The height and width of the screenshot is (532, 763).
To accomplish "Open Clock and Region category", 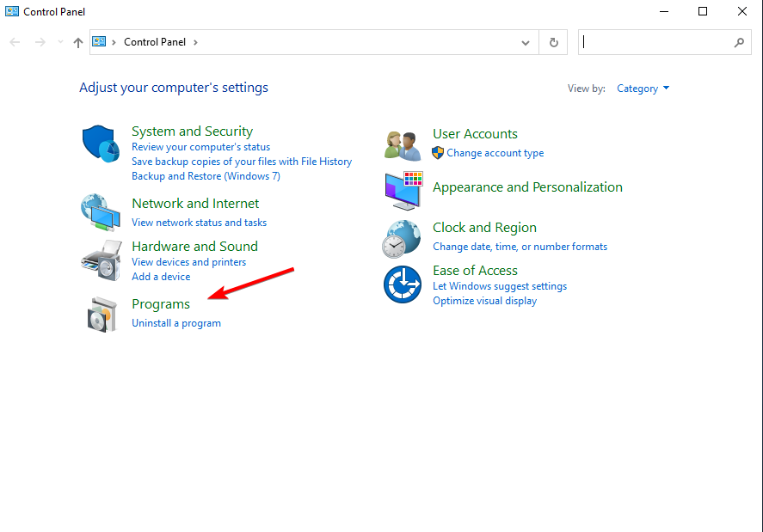I will tap(484, 228).
